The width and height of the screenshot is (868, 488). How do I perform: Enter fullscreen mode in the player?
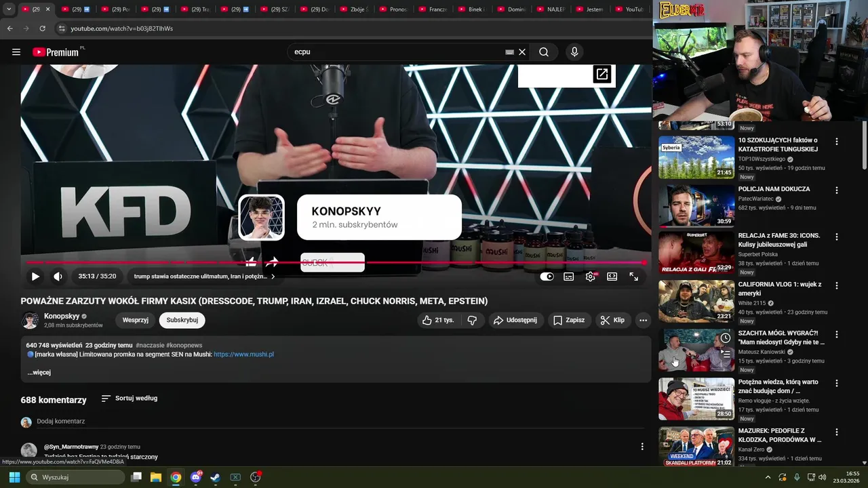633,277
